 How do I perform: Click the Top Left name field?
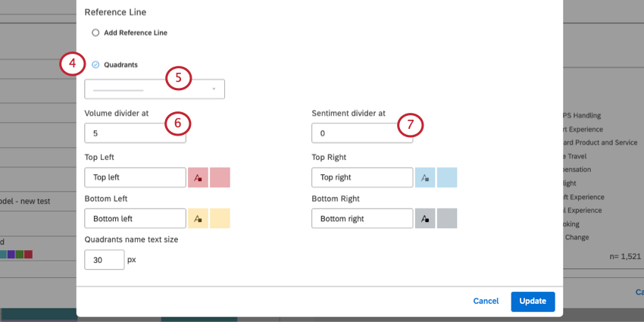coord(135,178)
